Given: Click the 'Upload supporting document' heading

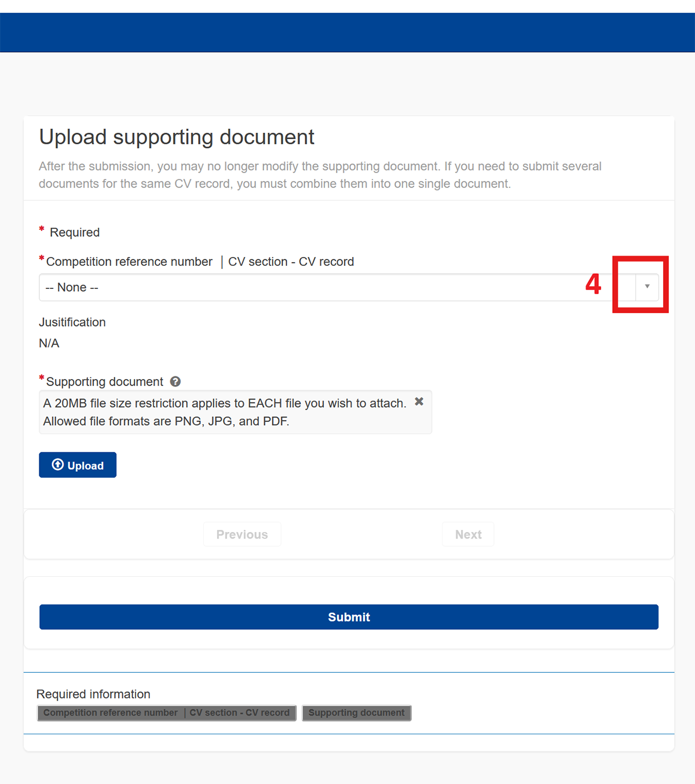Looking at the screenshot, I should (177, 137).
